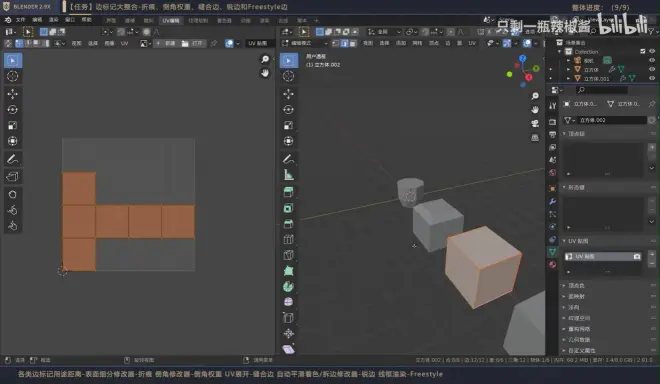The image size is (660, 384).
Task: Hide 立方体.001 with its eye icon
Action: point(652,78)
